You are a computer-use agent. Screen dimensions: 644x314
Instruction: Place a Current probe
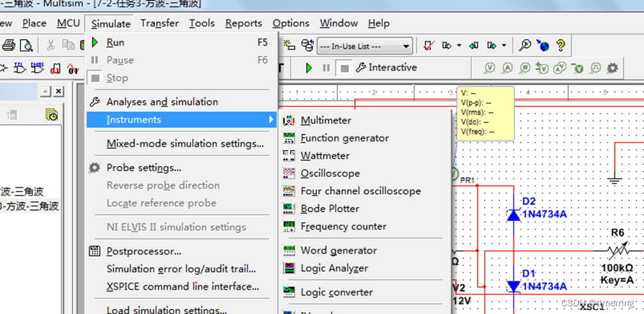click(507, 68)
